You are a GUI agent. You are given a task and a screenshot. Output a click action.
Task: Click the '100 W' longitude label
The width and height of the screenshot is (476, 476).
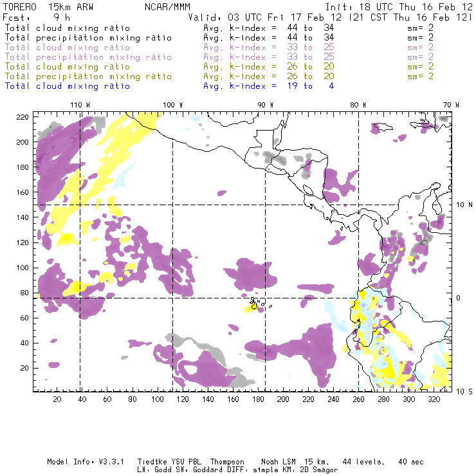tap(173, 105)
